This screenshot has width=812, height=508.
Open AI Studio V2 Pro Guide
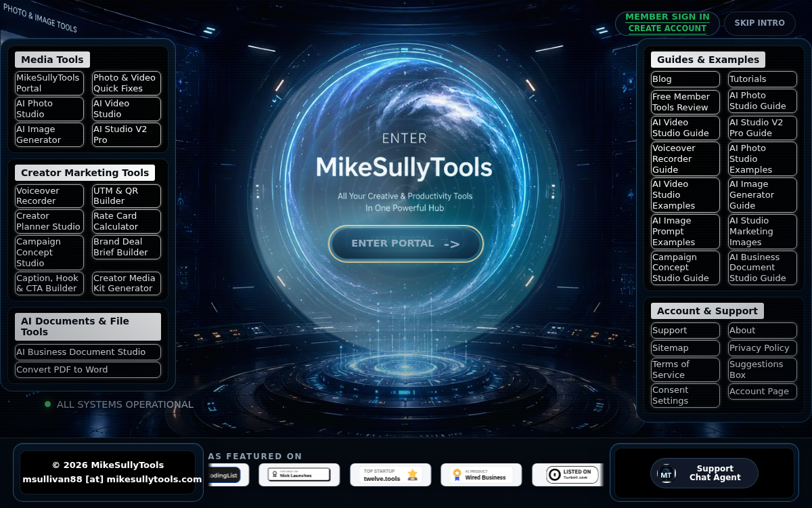click(763, 128)
